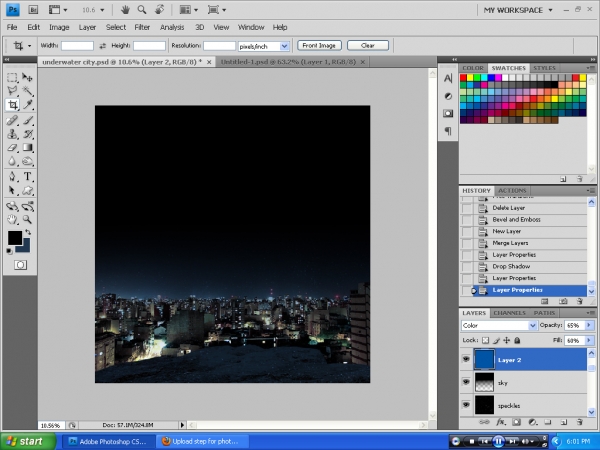Viewport: 600px width, 450px height.
Task: Open the Fill slider arrow
Action: click(x=589, y=340)
